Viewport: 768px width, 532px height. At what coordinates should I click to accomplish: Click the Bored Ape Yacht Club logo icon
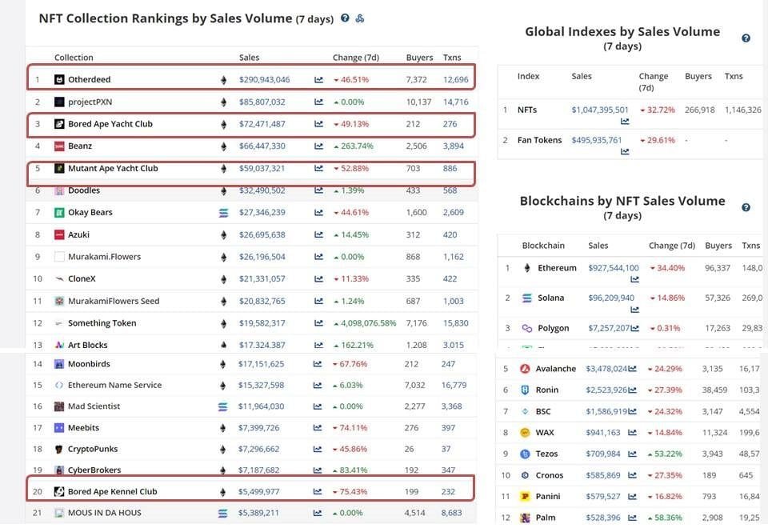pyautogui.click(x=59, y=124)
